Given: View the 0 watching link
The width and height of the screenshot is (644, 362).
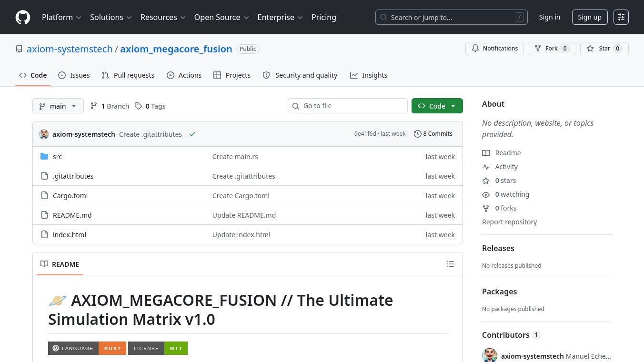Looking at the screenshot, I should pos(506,194).
